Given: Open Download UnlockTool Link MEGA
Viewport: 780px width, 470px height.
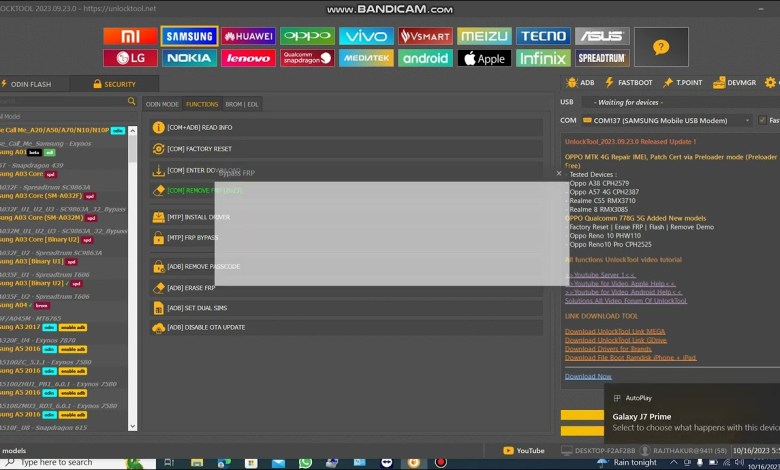Looking at the screenshot, I should [615, 331].
